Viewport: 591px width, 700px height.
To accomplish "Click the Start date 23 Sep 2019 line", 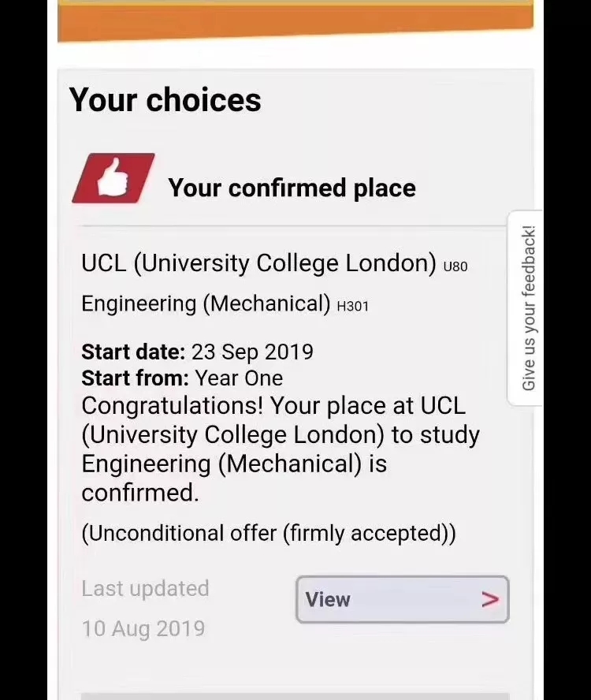I will (x=197, y=352).
